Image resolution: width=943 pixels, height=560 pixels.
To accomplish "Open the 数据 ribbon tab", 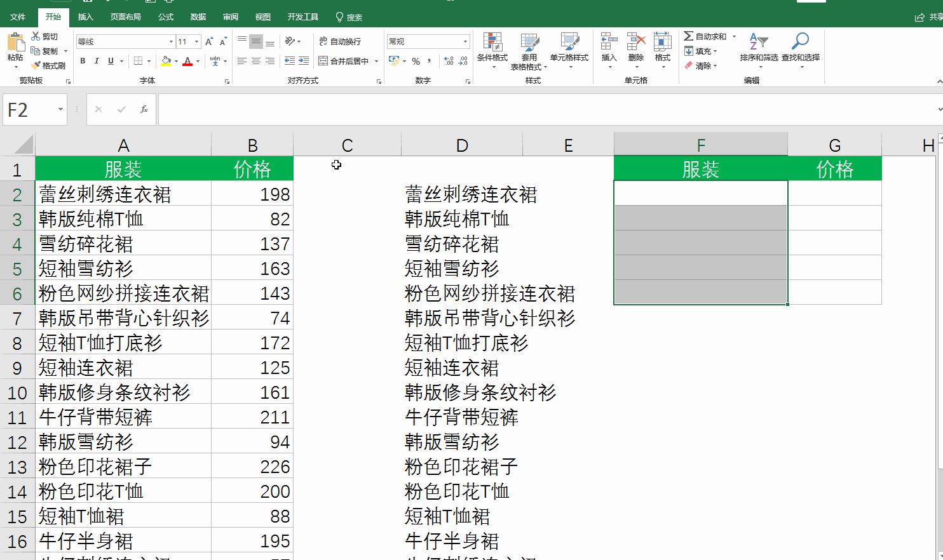I will tap(198, 17).
